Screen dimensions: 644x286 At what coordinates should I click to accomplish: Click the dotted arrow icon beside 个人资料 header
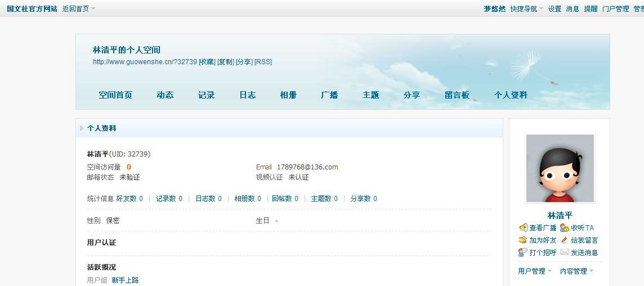pos(82,128)
